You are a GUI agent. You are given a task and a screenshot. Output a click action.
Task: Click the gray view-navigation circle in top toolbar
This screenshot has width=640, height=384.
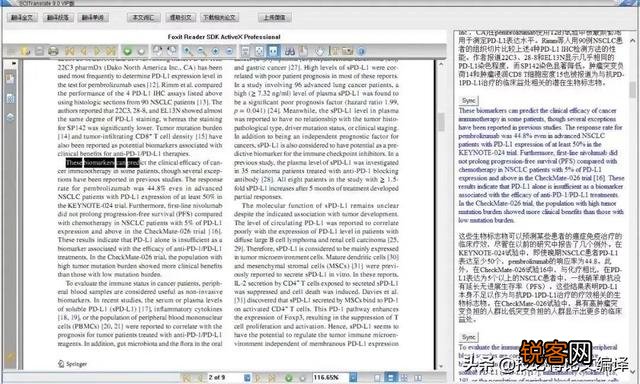click(x=141, y=51)
